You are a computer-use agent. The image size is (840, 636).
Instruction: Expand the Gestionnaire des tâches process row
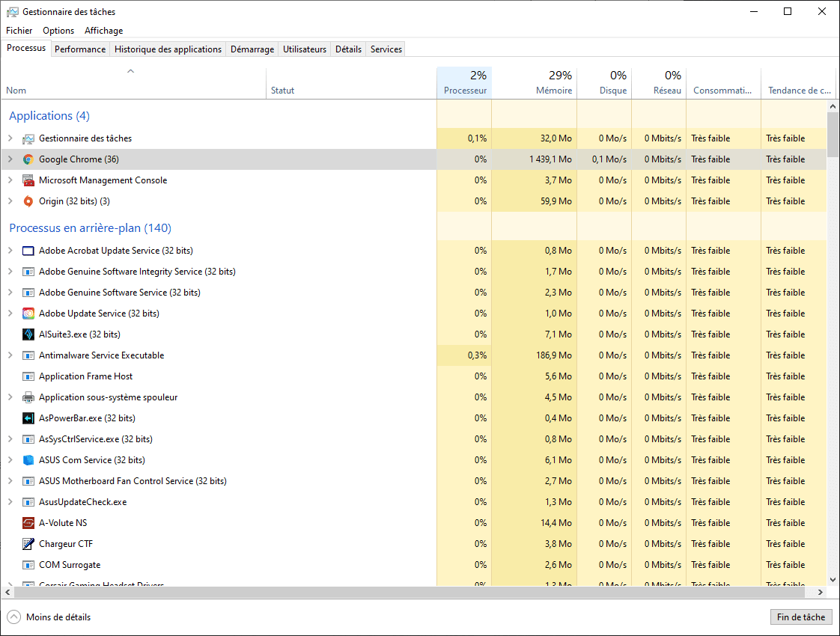[10, 138]
